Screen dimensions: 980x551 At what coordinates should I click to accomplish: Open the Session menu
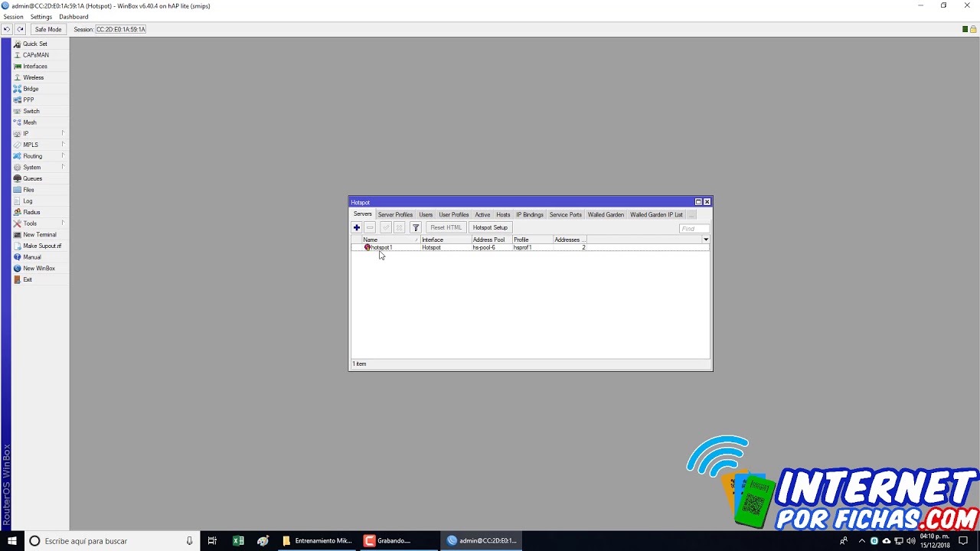tap(13, 17)
